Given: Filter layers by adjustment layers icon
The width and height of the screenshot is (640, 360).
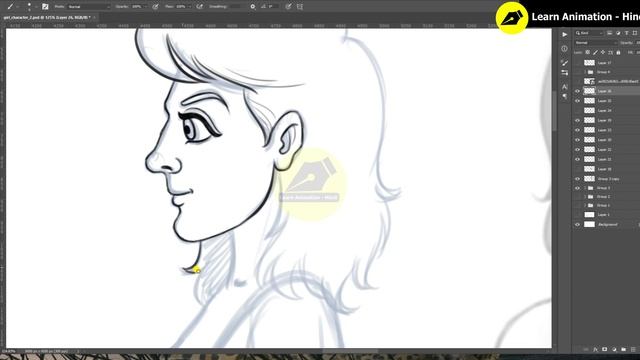Looking at the screenshot, I should point(618,33).
